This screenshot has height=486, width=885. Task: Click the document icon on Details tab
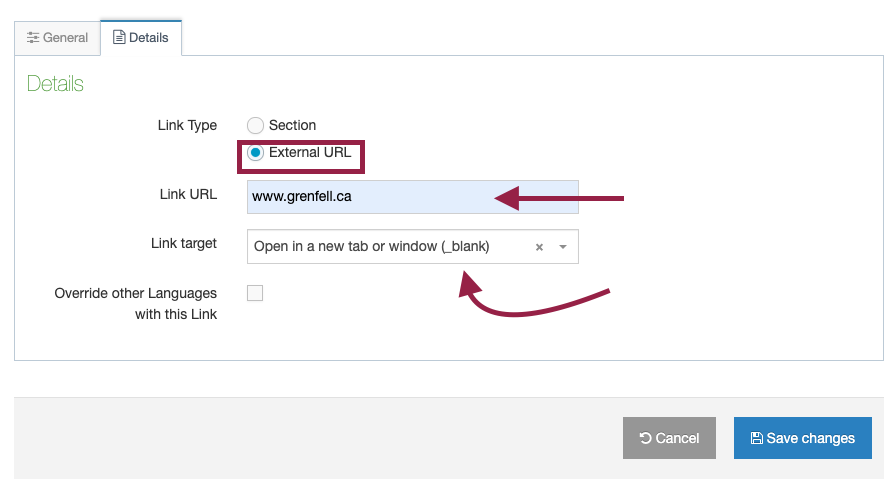[119, 37]
